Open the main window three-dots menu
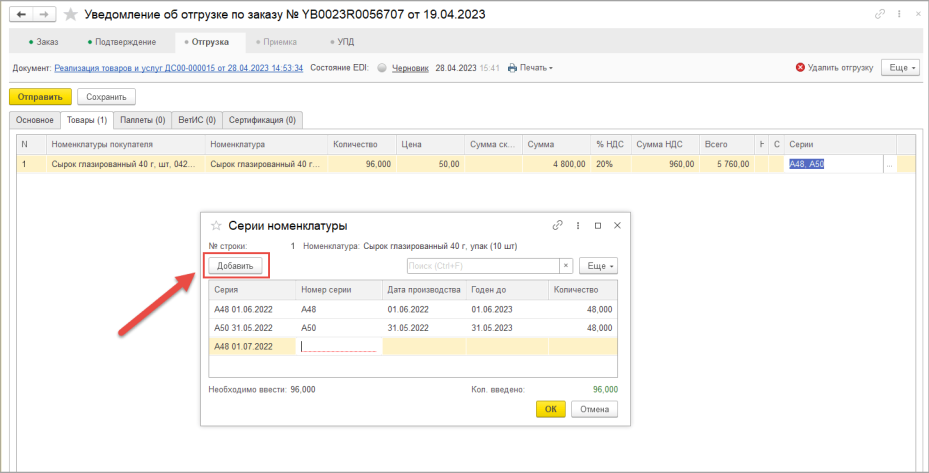The height and width of the screenshot is (473, 929). [x=899, y=14]
